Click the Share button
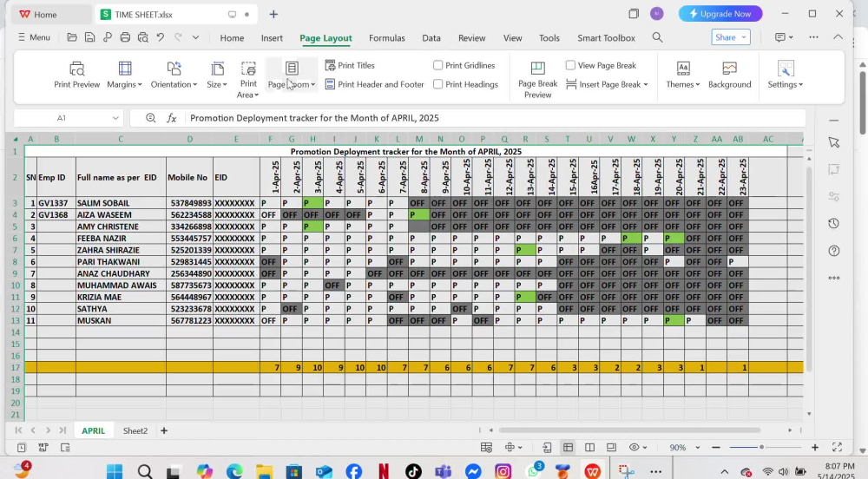 coord(731,37)
